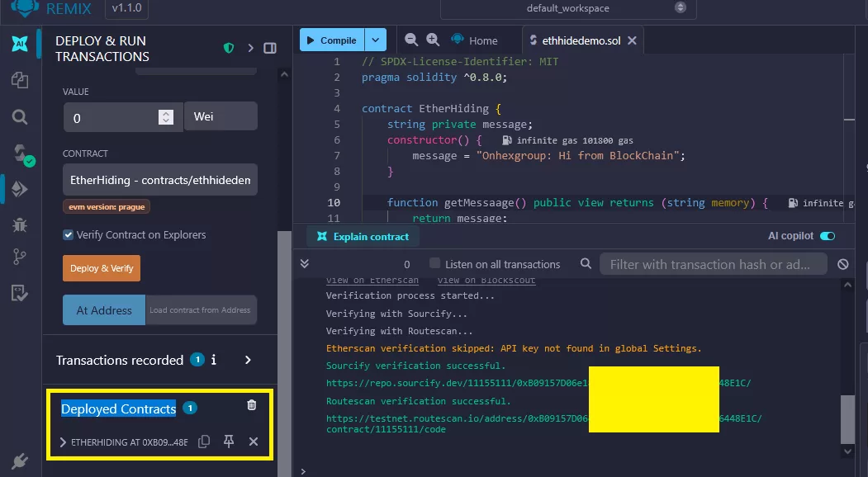Open the Compile button dropdown arrow
The height and width of the screenshot is (477, 868).
point(376,40)
